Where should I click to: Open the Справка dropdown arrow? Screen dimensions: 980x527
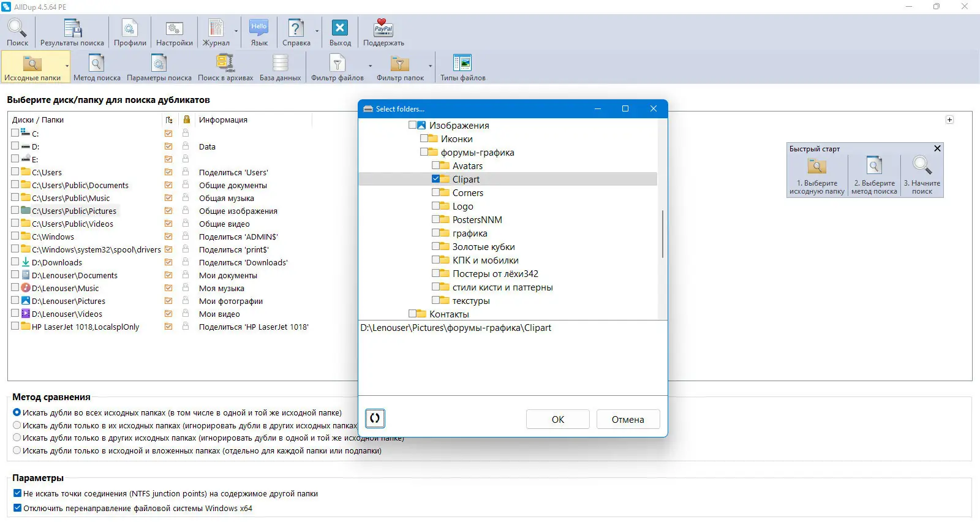tap(317, 31)
